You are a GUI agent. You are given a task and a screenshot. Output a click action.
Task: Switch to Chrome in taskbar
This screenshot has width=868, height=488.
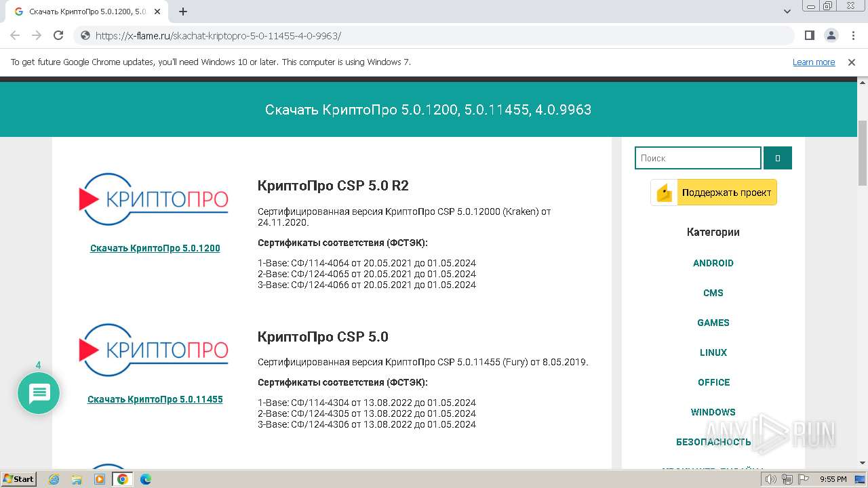tap(123, 479)
